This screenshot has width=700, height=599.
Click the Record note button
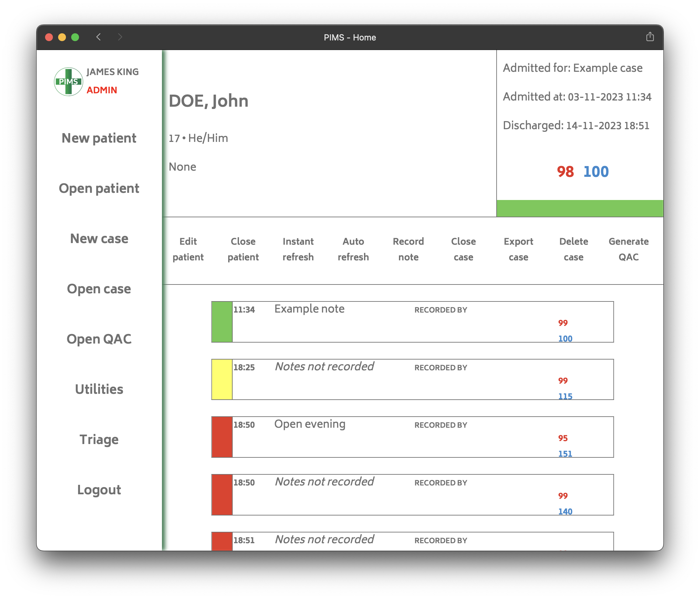[x=408, y=249]
